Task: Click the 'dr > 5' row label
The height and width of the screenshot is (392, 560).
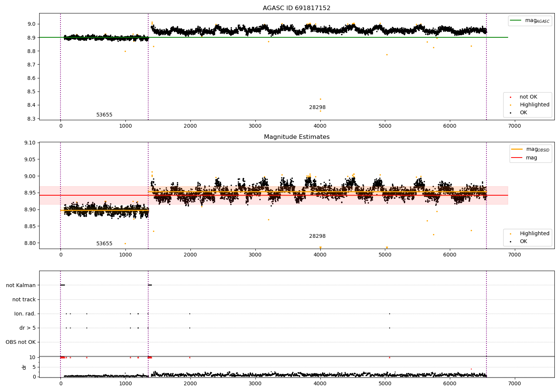Action: [28, 328]
